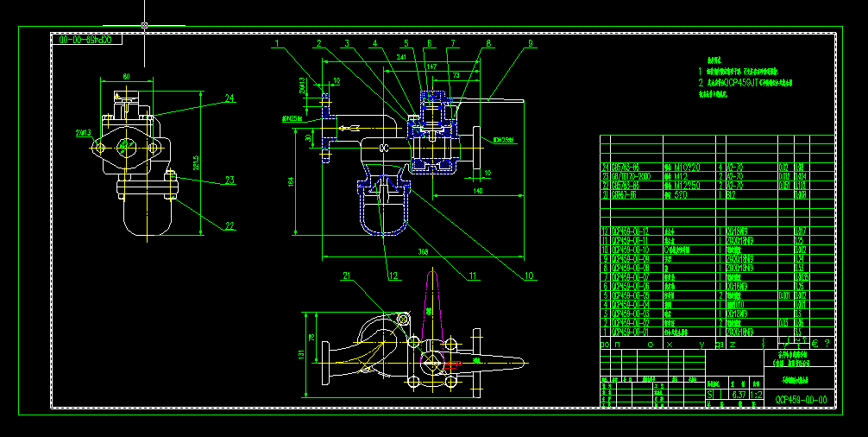This screenshot has height=437, width=868.
Task: Select the part balloon number 23
Action: point(230,180)
